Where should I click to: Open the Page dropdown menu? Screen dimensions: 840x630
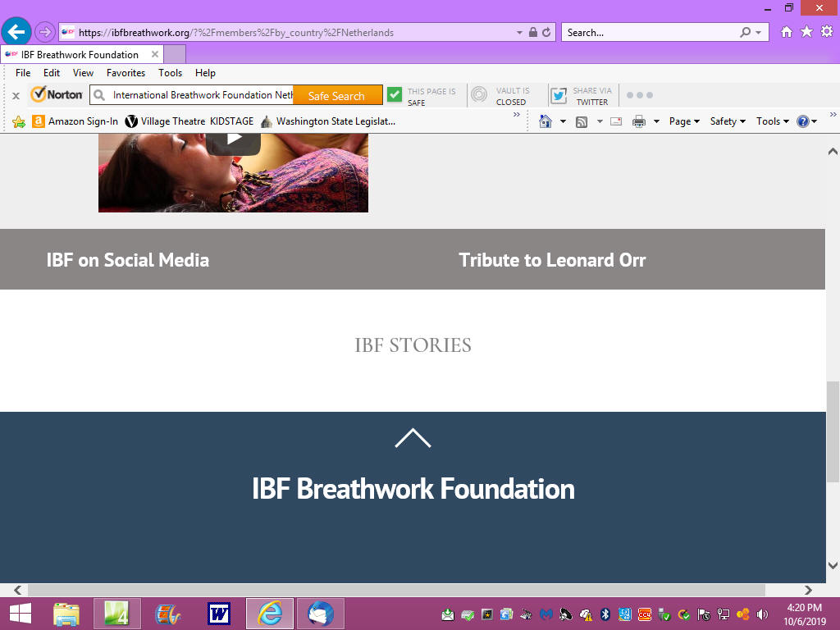tap(684, 121)
